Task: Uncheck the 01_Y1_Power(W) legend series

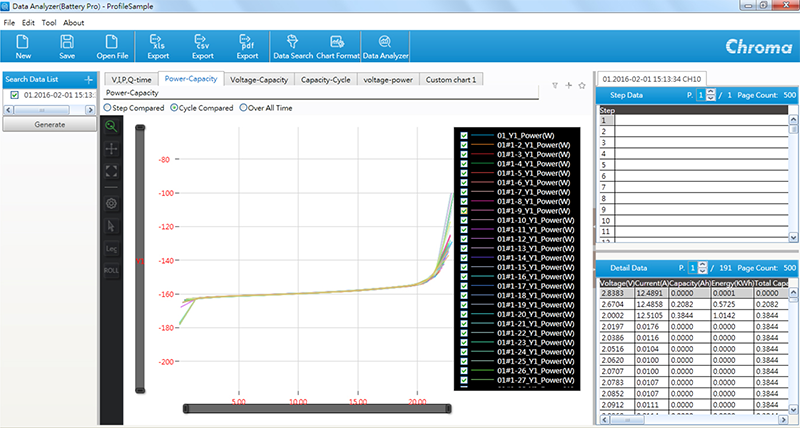Action: coord(463,134)
